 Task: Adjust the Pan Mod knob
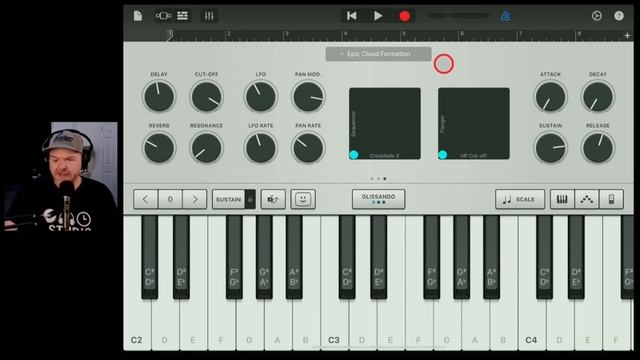308,97
